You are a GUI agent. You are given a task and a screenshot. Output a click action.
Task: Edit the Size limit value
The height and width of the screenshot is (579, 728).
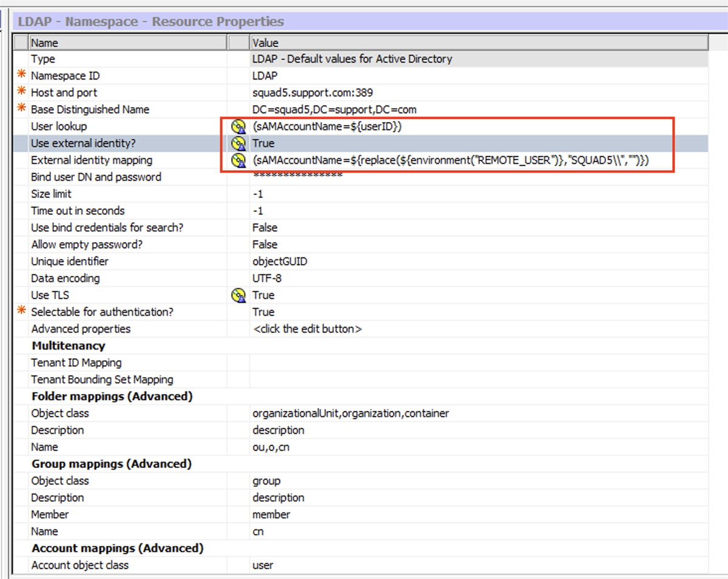point(258,194)
